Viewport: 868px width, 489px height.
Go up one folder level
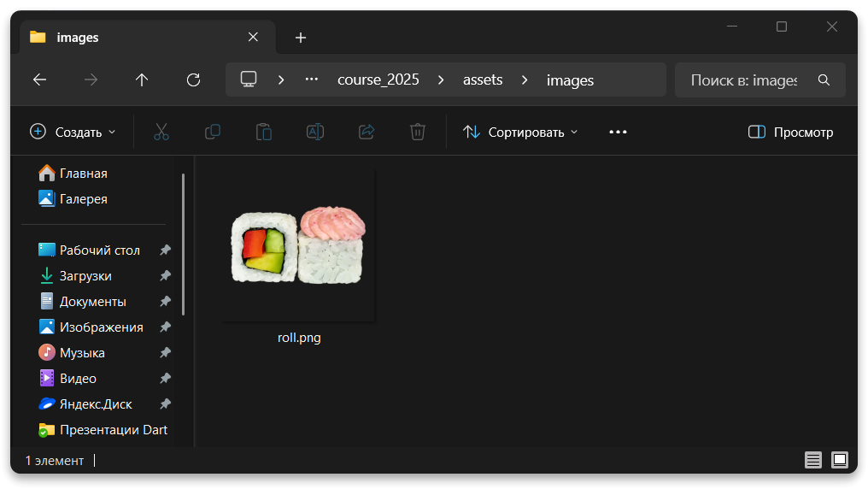pos(142,80)
